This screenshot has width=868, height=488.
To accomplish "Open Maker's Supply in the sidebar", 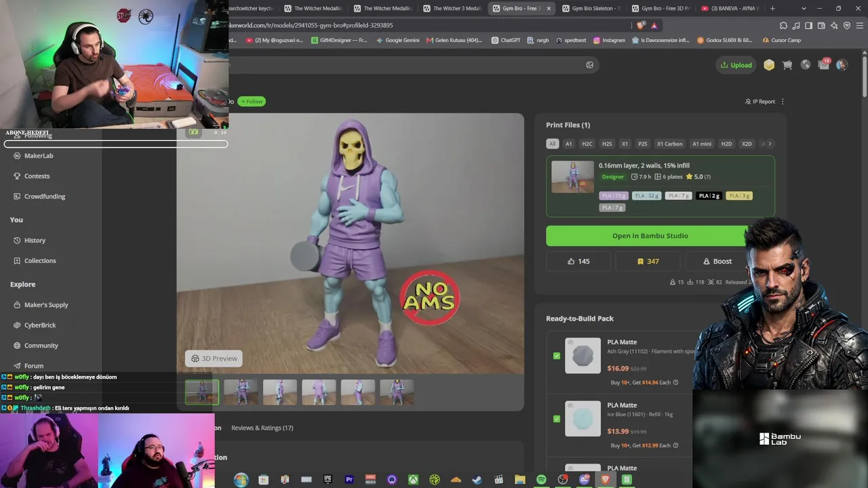I will point(46,305).
